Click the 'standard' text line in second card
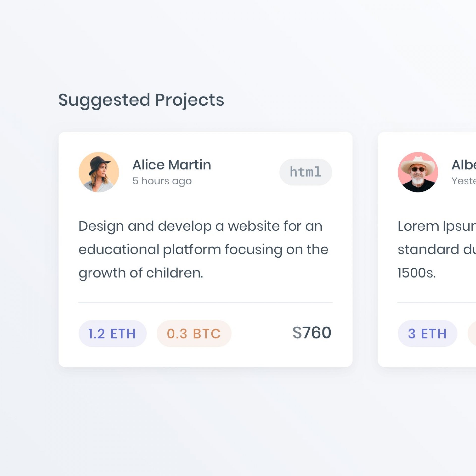Image resolution: width=476 pixels, height=476 pixels. pyautogui.click(x=437, y=249)
